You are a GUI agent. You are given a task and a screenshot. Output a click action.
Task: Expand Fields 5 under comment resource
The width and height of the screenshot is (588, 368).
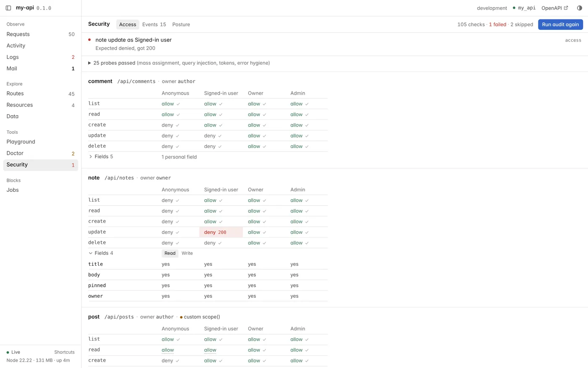101,156
